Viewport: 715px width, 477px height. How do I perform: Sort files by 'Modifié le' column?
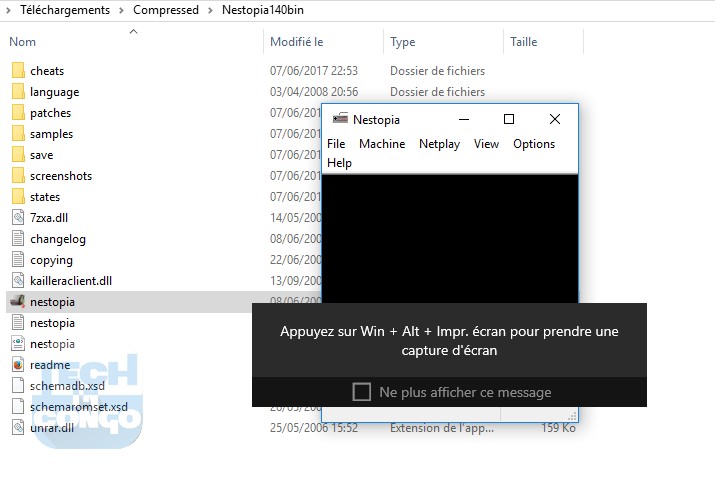296,42
